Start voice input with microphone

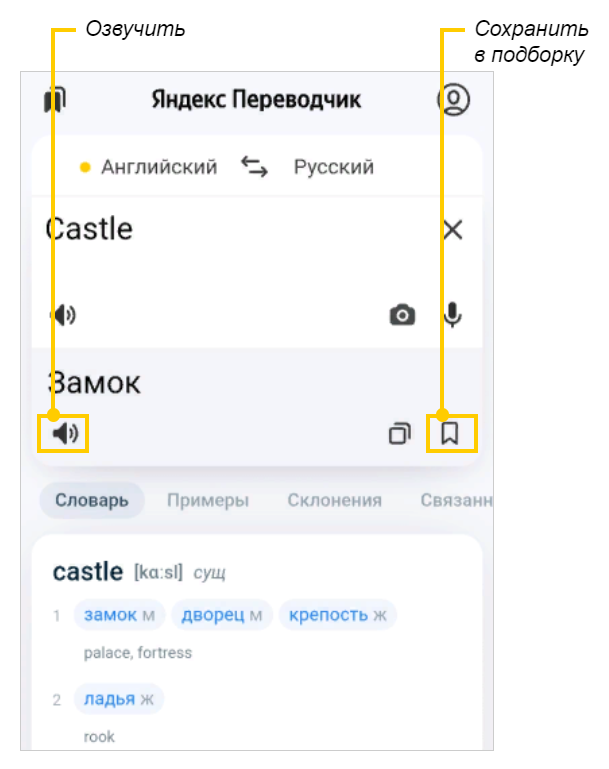tap(453, 316)
